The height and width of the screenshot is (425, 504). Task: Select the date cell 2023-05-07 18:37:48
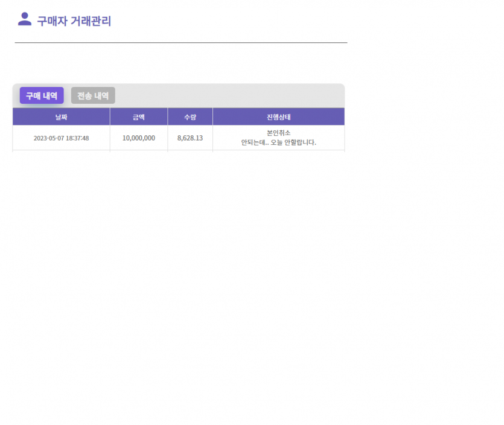coord(61,138)
